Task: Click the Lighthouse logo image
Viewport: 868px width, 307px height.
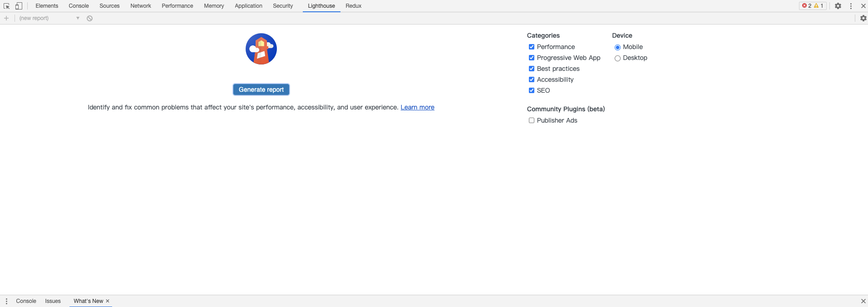Action: pos(261,49)
